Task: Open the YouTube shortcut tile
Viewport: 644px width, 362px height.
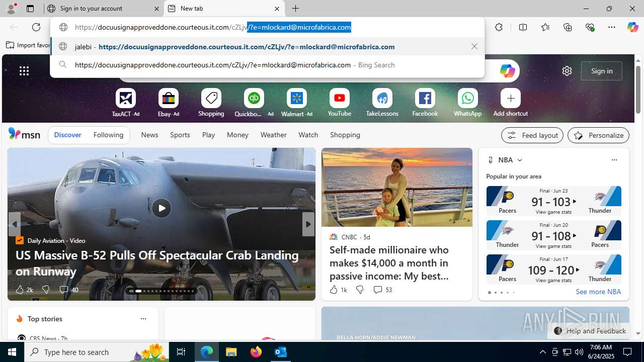Action: tap(340, 103)
